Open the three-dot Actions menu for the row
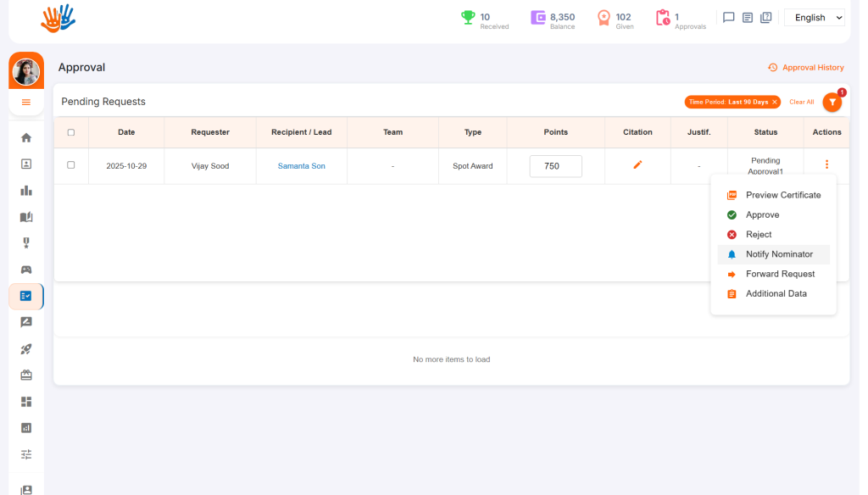Screen dimensions: 868x495 point(826,164)
